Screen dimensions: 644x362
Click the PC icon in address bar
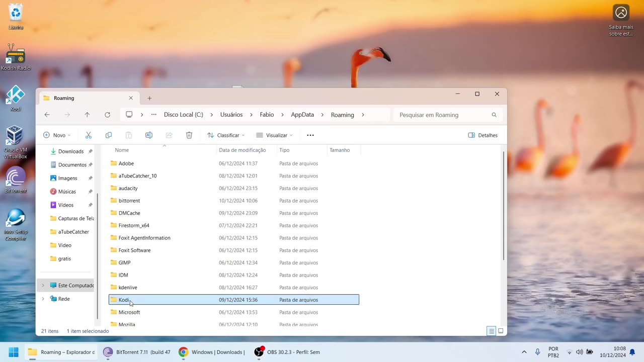point(129,115)
